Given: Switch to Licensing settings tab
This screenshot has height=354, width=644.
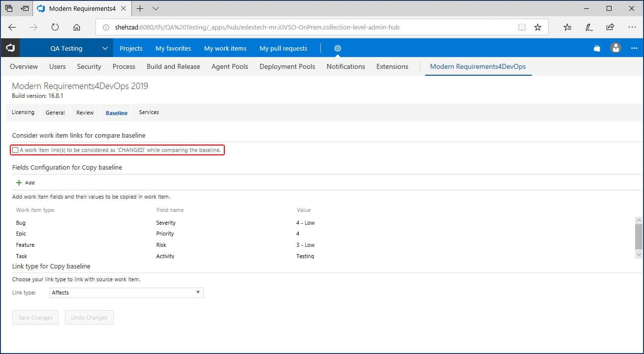Looking at the screenshot, I should point(23,112).
